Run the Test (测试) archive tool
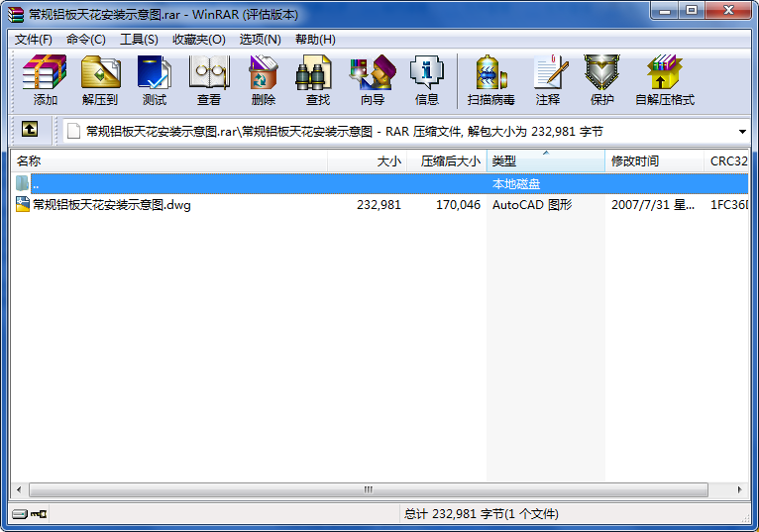The width and height of the screenshot is (759, 532). pyautogui.click(x=155, y=80)
